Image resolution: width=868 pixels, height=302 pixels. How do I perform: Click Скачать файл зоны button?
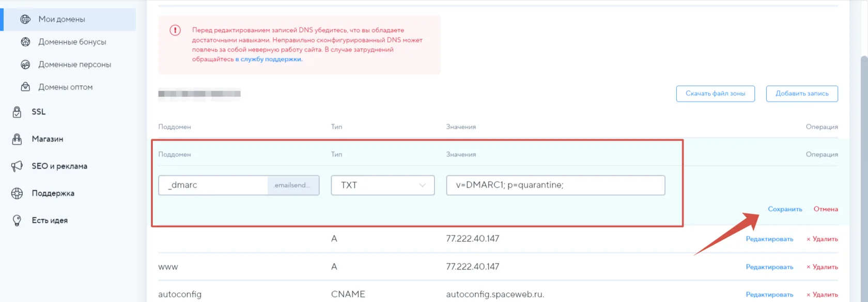click(x=716, y=94)
